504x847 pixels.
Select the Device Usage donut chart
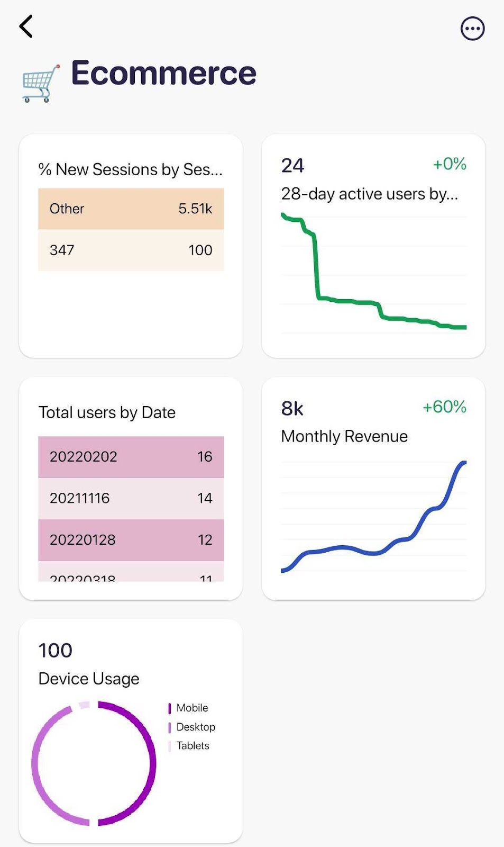pos(94,761)
